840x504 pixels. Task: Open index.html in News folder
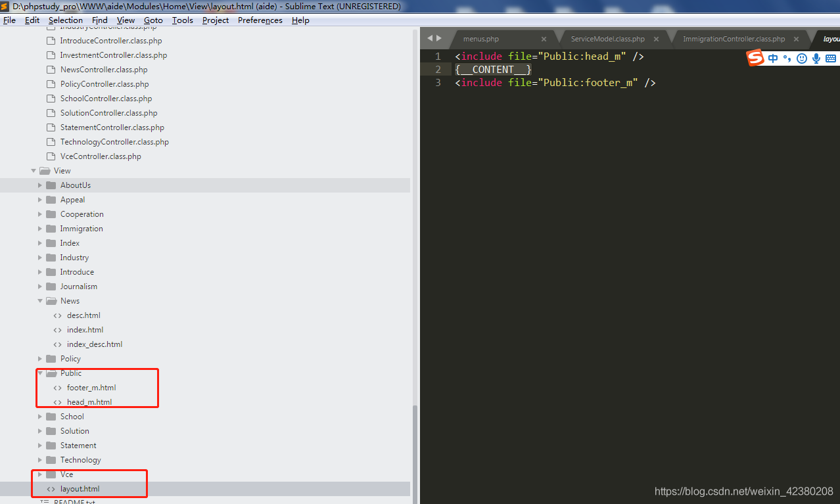click(x=85, y=330)
